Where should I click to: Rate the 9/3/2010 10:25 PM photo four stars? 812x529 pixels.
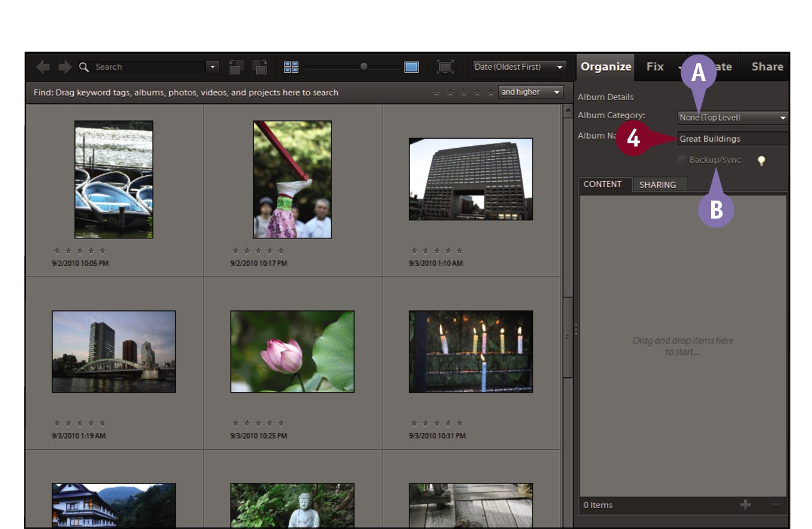coord(269,423)
